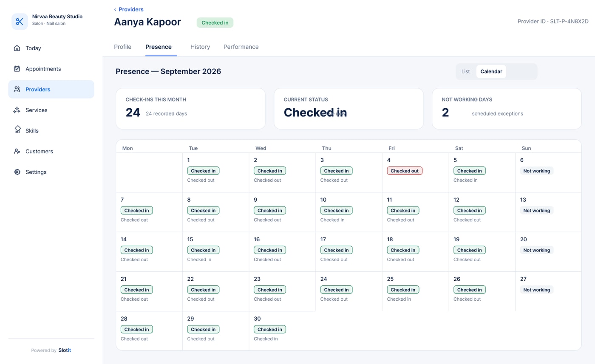
Task: Click the Checked in badge on day 10
Action: coord(337,210)
